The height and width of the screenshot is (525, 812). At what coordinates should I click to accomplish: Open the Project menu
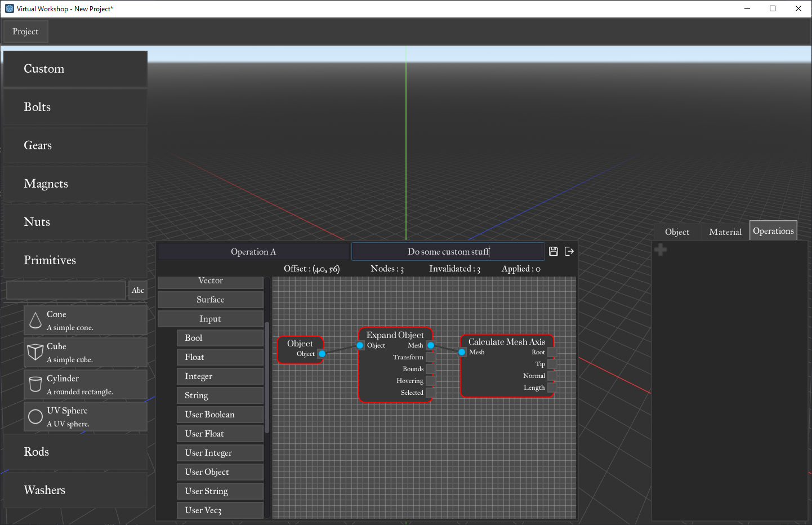[x=25, y=32]
